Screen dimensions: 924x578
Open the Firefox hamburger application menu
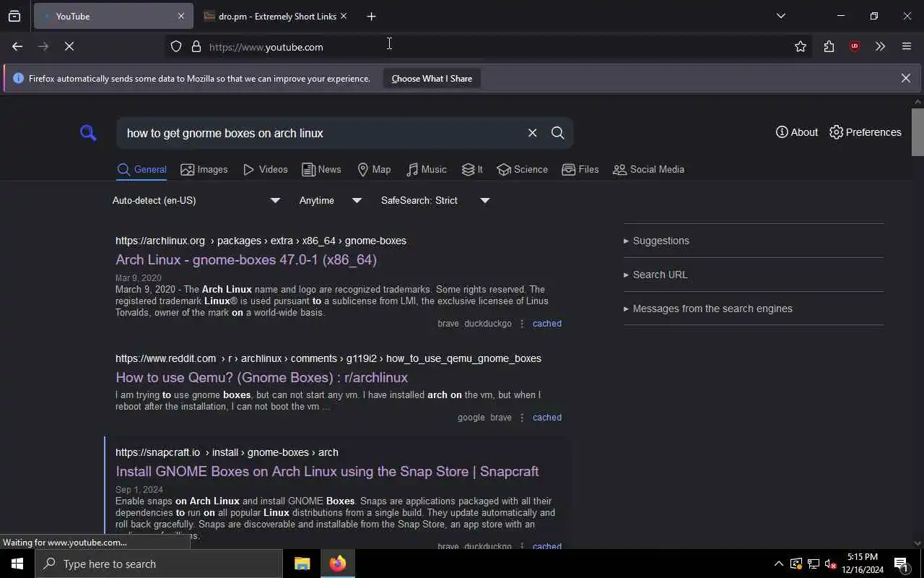tap(907, 46)
